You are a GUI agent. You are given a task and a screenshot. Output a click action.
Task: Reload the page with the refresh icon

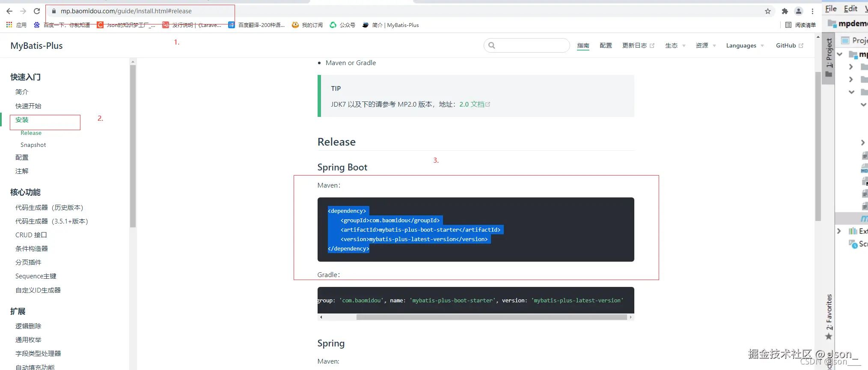coord(37,11)
